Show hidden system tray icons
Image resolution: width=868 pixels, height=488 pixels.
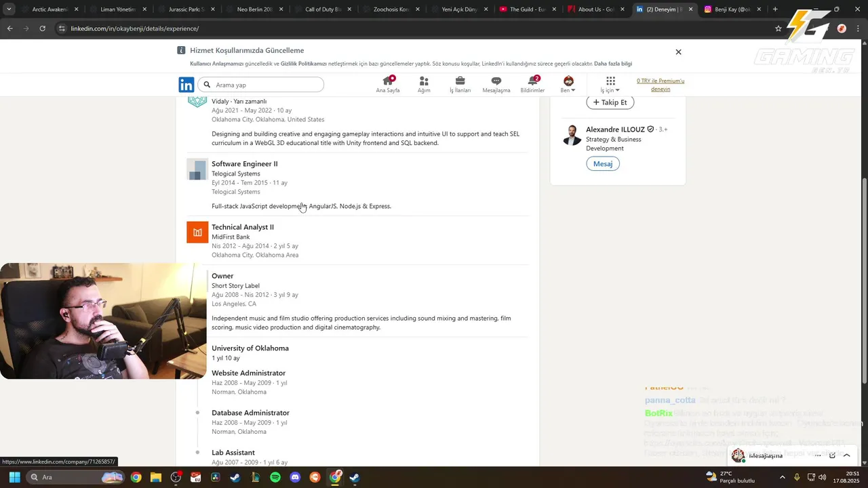pos(782,477)
